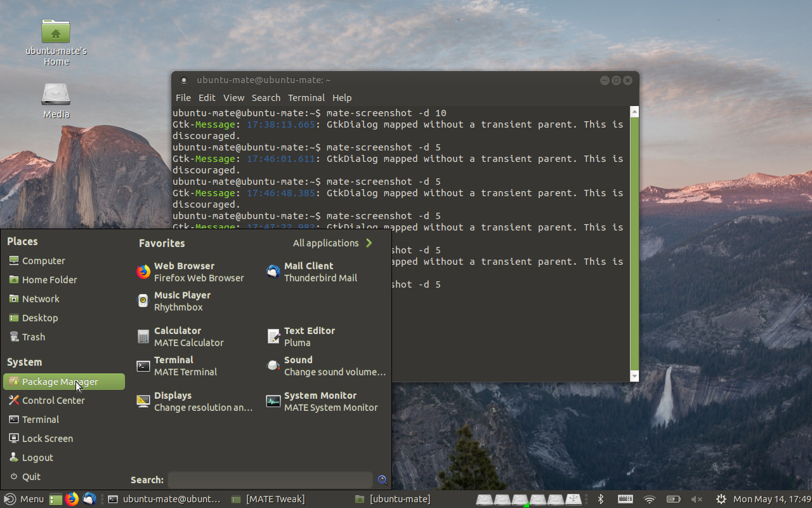812x508 pixels.
Task: Click the keyboard layout tray icon
Action: [625, 499]
